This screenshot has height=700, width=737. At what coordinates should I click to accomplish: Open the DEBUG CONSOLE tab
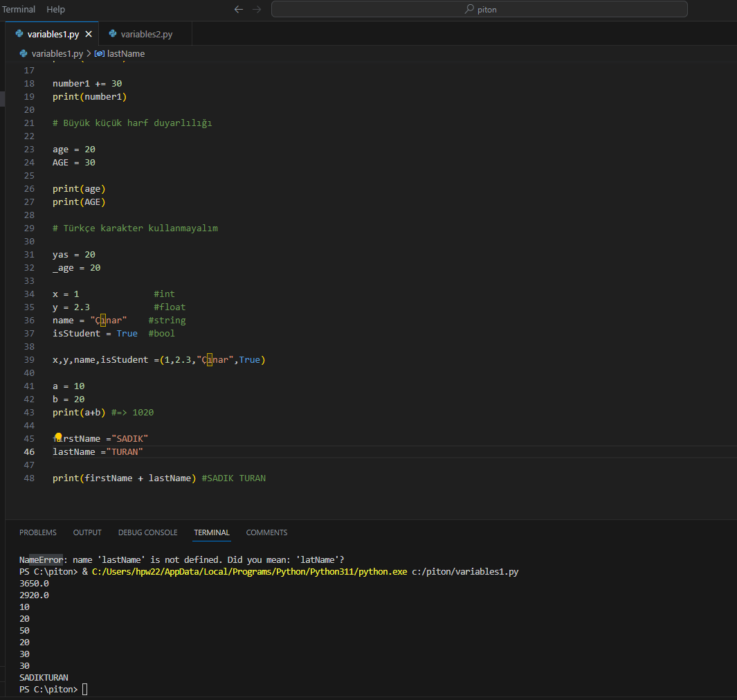[147, 532]
